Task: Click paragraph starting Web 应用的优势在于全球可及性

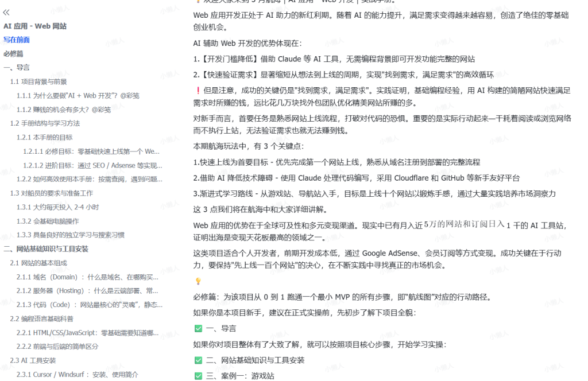Action: point(380,231)
